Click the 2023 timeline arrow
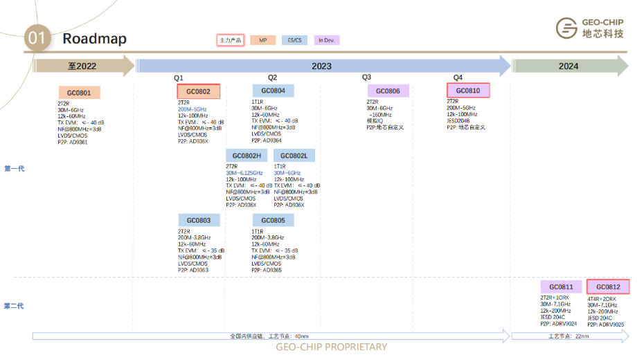 pos(322,66)
